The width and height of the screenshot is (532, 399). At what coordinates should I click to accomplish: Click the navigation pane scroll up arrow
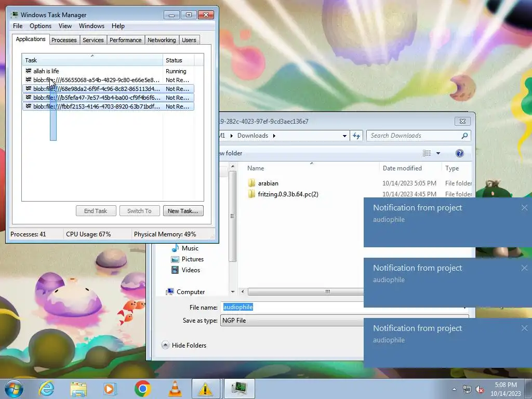[232, 167]
